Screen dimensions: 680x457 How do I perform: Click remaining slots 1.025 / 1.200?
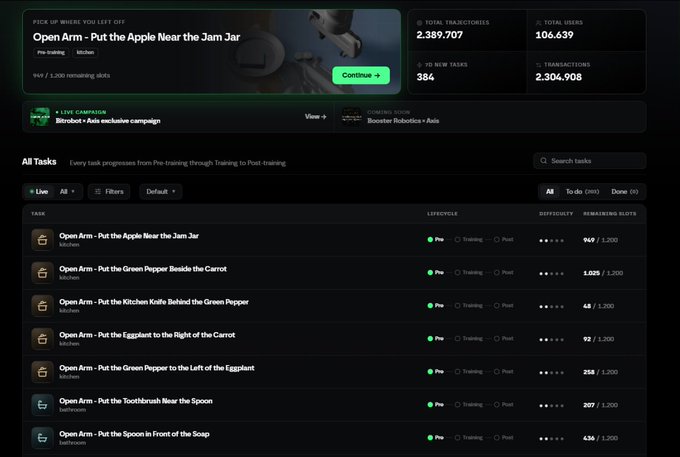coord(603,273)
